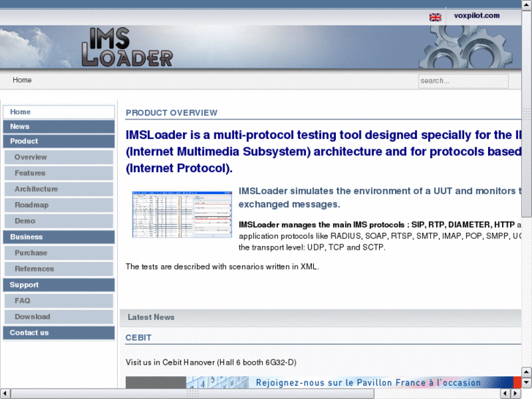Open the Architecture page
This screenshot has width=532, height=399.
(x=59, y=189)
